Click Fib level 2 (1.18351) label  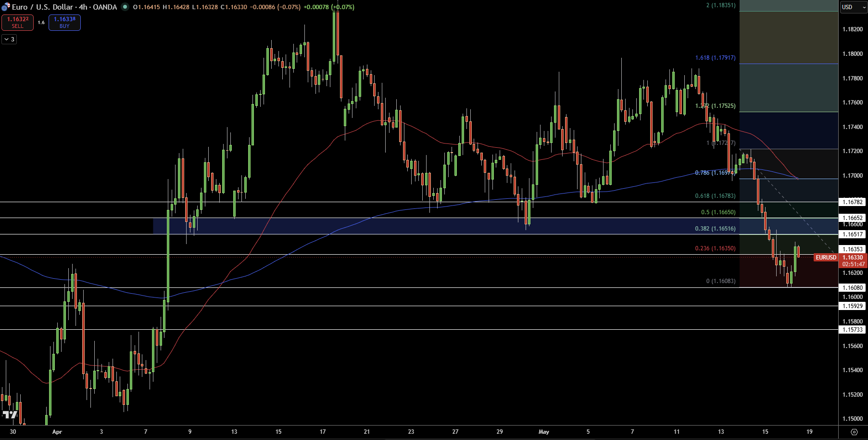click(721, 5)
